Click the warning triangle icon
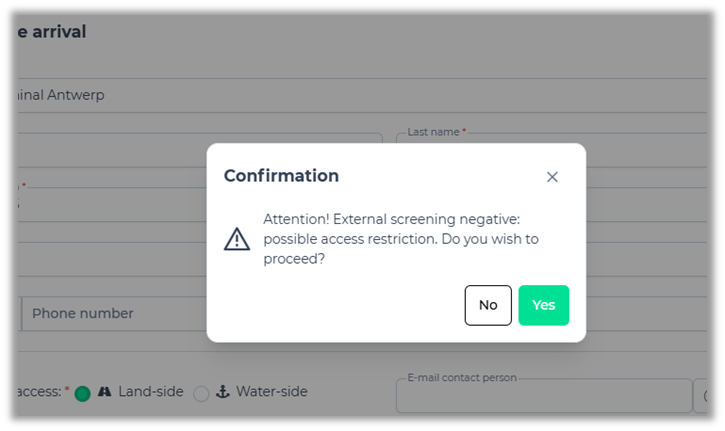The image size is (725, 431). click(237, 239)
